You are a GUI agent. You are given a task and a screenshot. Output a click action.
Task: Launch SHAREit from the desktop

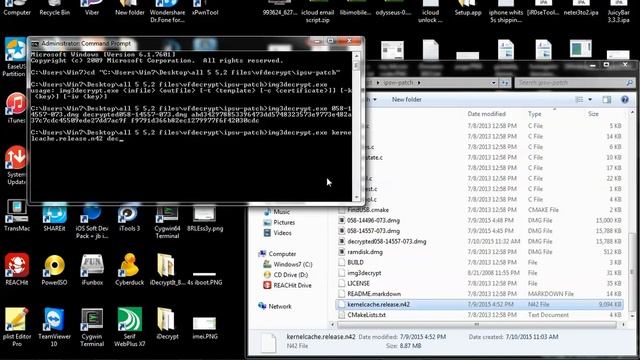pos(54,216)
